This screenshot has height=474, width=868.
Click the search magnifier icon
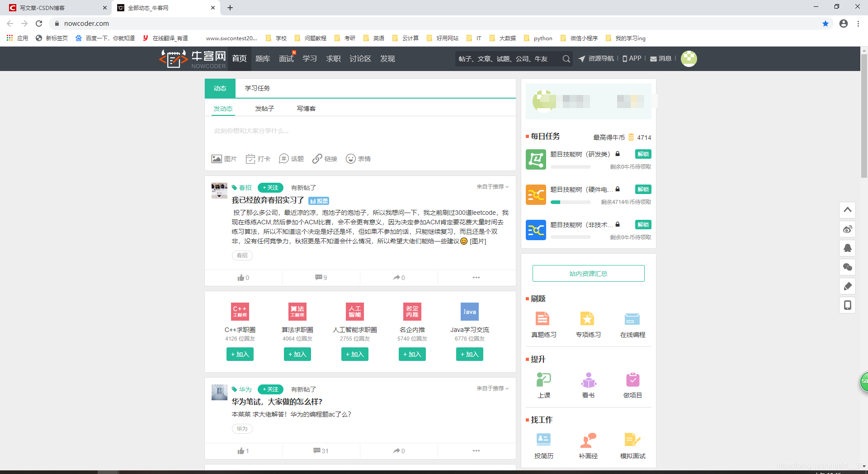pos(566,59)
